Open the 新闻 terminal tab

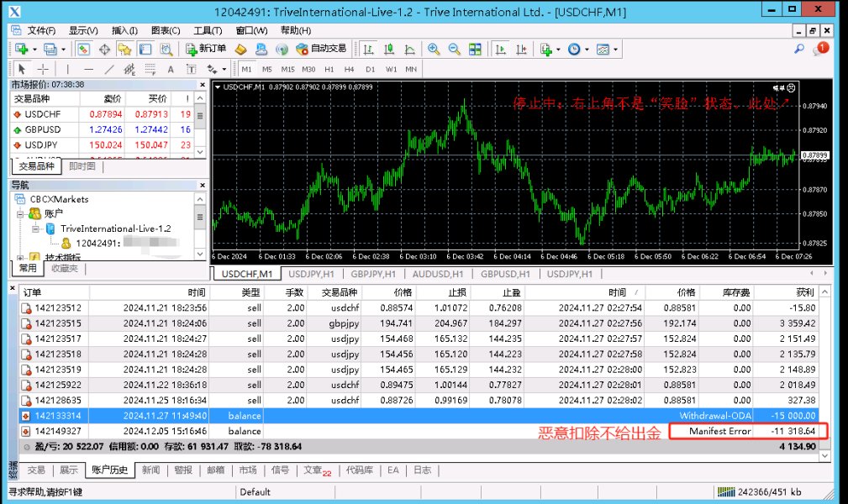click(150, 470)
